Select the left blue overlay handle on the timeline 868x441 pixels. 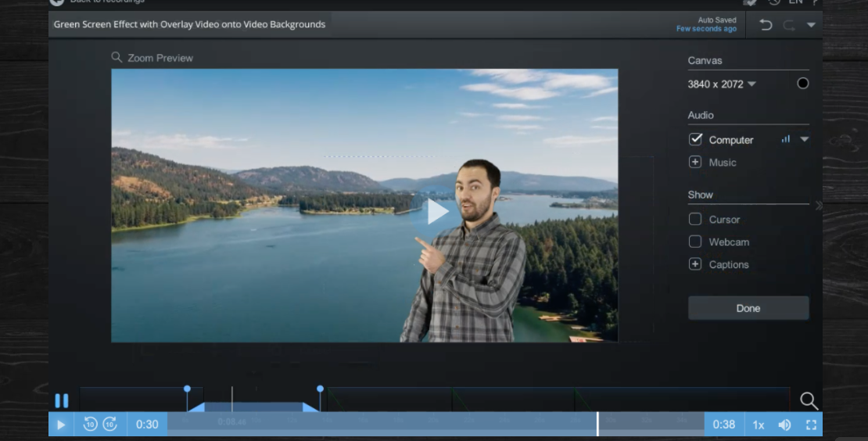[x=187, y=389]
